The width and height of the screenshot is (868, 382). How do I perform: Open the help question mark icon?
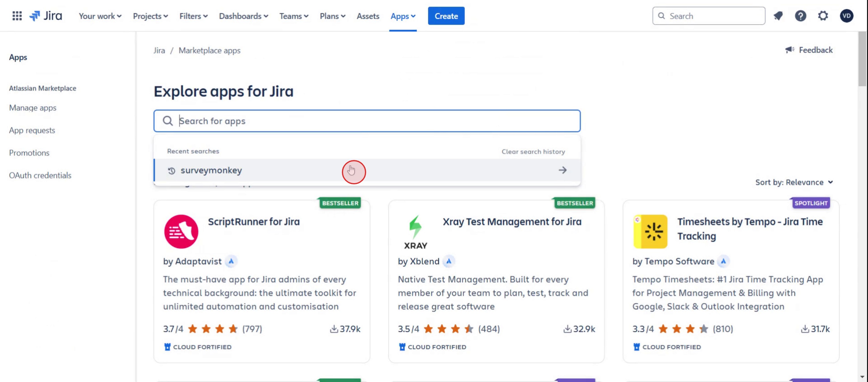pyautogui.click(x=800, y=16)
